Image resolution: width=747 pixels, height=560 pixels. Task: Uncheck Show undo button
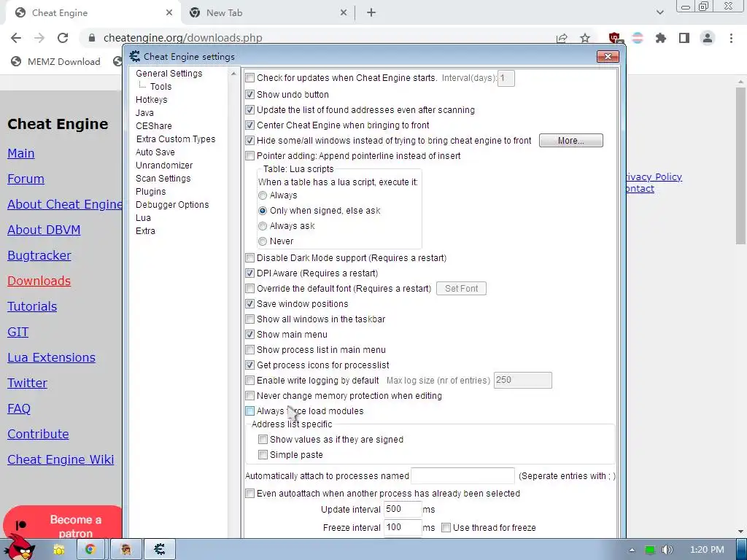click(x=249, y=94)
